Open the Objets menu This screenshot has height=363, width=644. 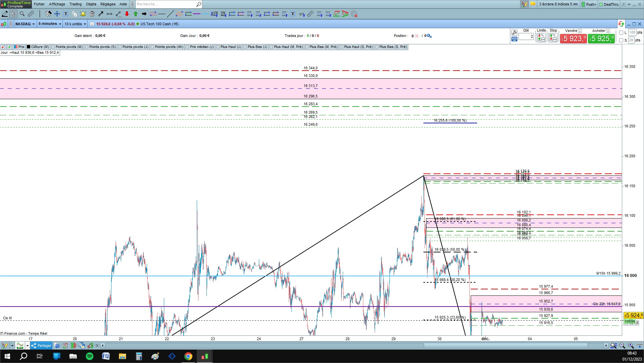pyautogui.click(x=91, y=4)
